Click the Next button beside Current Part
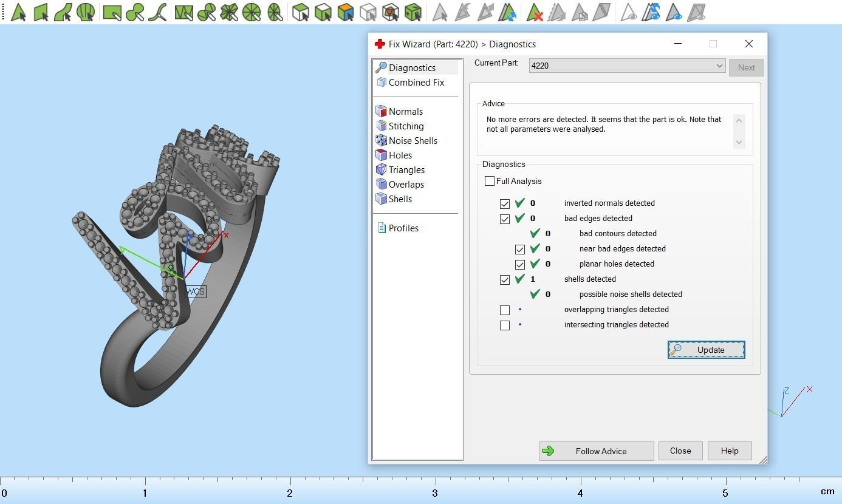Viewport: 842px width, 504px height. [x=746, y=67]
